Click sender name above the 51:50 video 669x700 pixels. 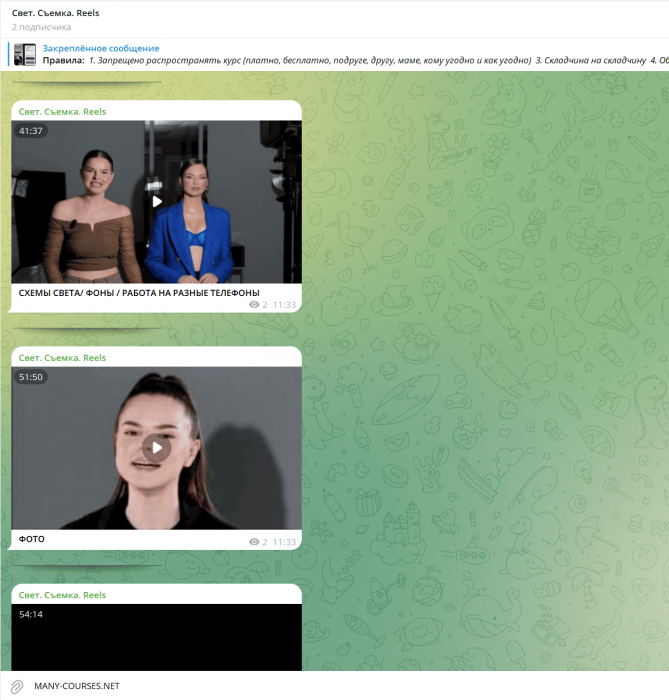coord(62,357)
